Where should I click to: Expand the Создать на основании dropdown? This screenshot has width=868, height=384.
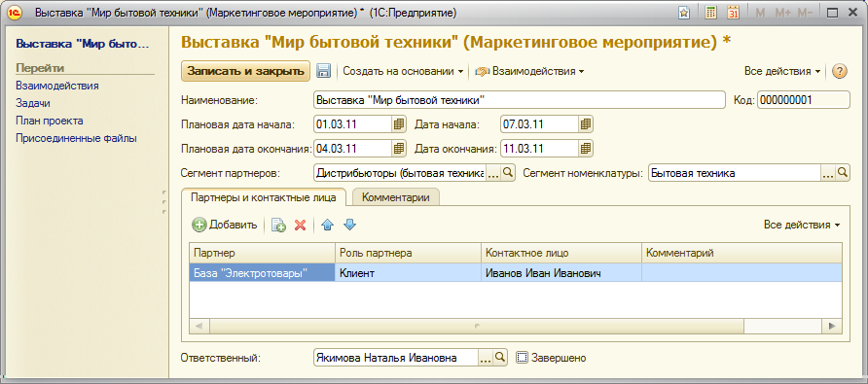point(403,71)
